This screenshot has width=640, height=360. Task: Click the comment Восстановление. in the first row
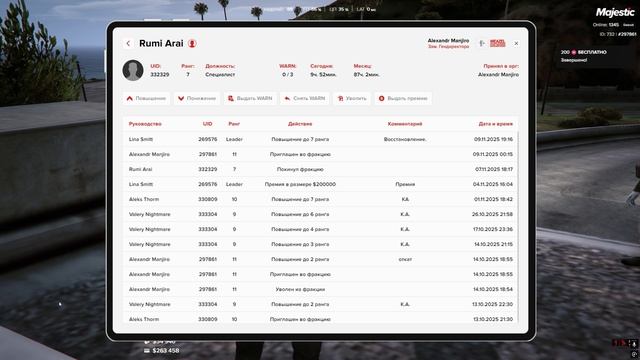click(405, 139)
